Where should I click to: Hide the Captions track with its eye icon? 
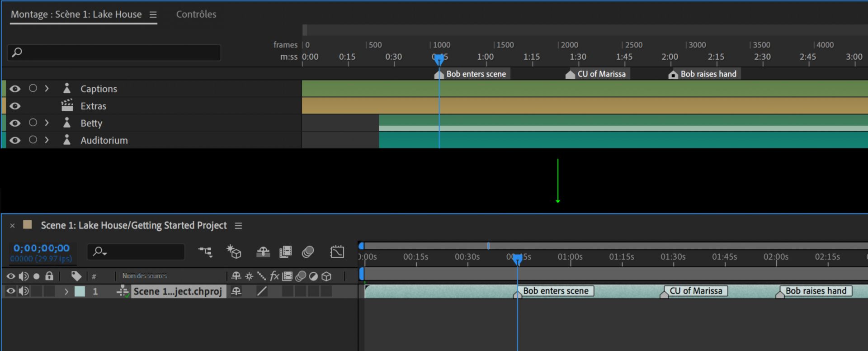point(15,89)
